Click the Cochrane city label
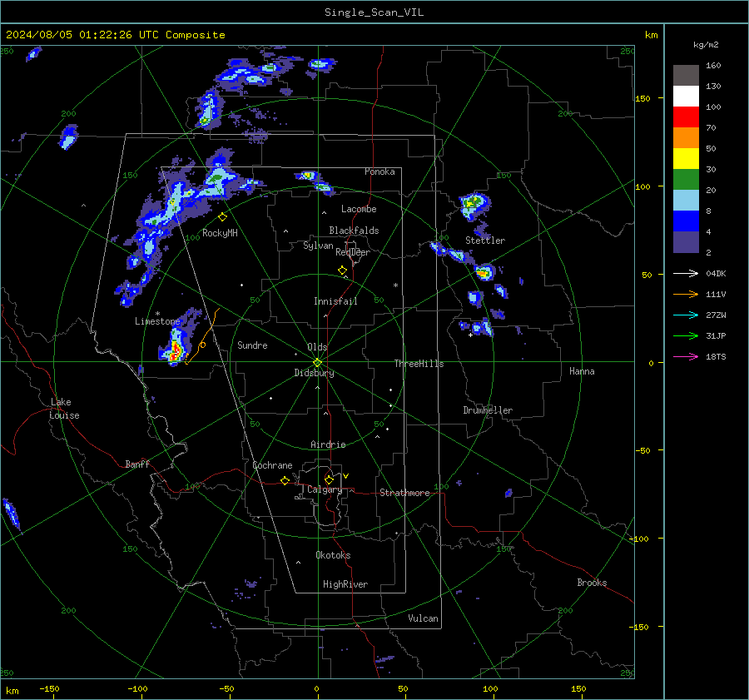The width and height of the screenshot is (749, 700). coord(272,465)
